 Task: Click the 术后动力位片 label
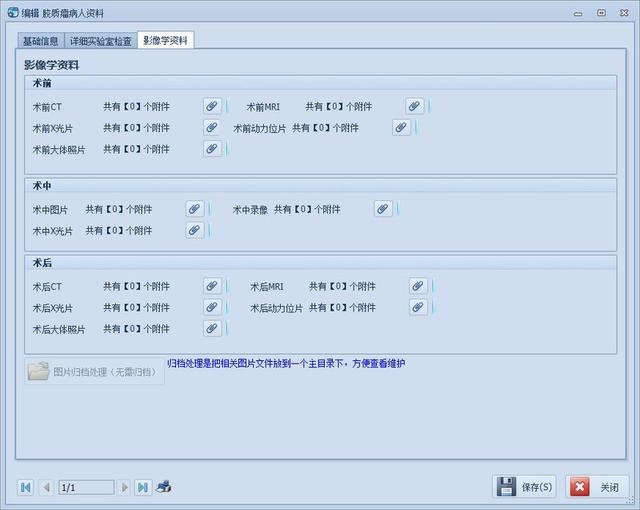tap(276, 308)
